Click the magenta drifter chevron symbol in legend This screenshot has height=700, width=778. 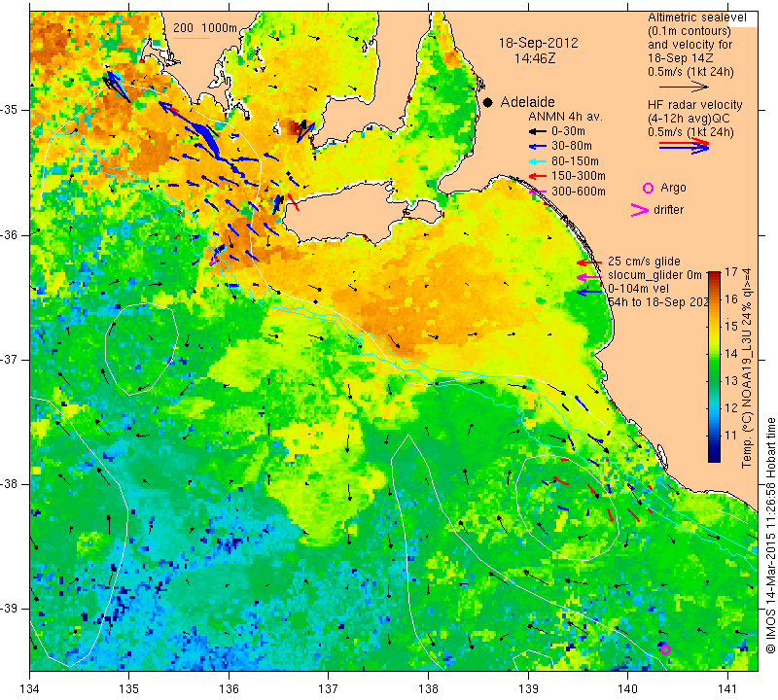(640, 210)
